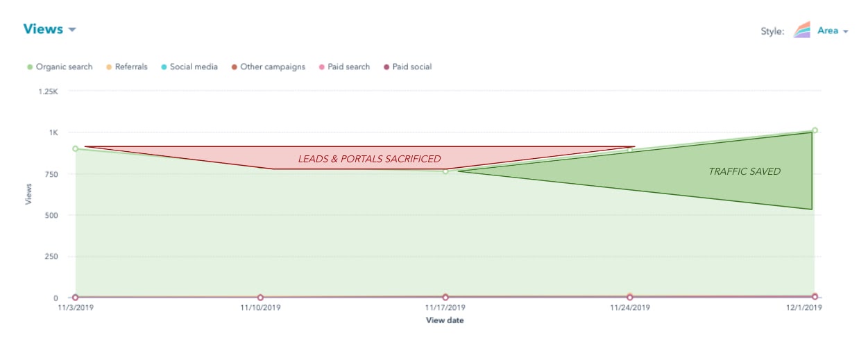Viewport: 868px width, 344px height.
Task: Hide the Paid social series
Action: 411,67
